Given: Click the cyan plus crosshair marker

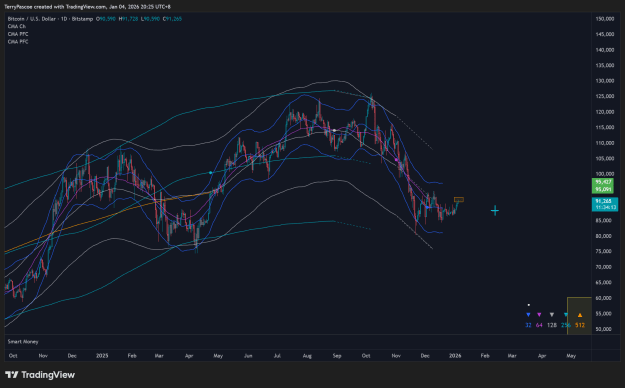Looking at the screenshot, I should [495, 211].
